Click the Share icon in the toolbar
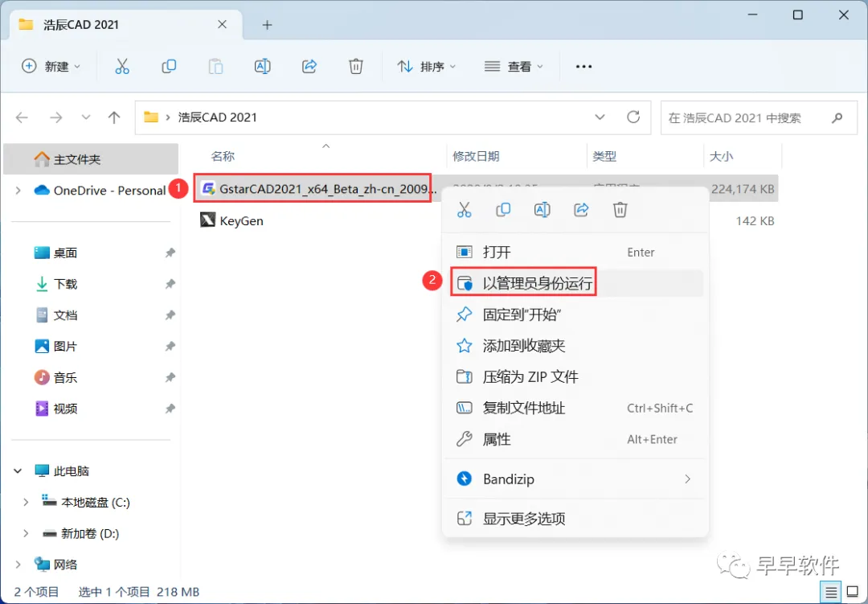Image resolution: width=868 pixels, height=604 pixels. click(x=309, y=67)
